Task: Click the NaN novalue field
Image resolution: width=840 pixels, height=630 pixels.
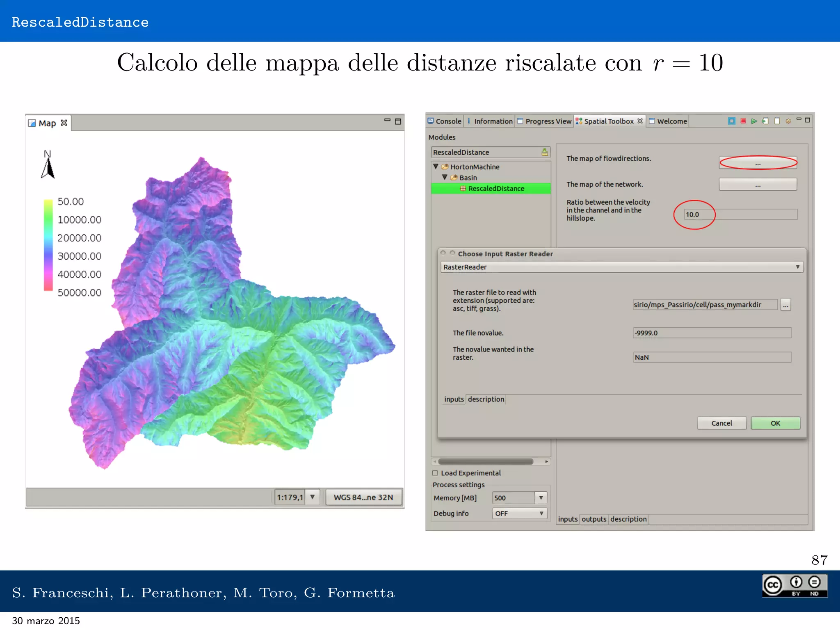Action: [712, 357]
